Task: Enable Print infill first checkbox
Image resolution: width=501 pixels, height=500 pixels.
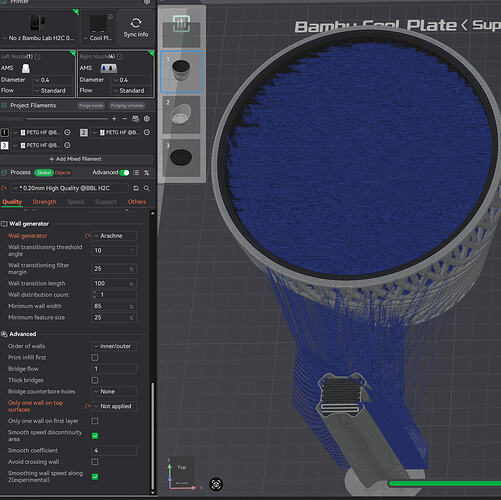Action: [95, 357]
